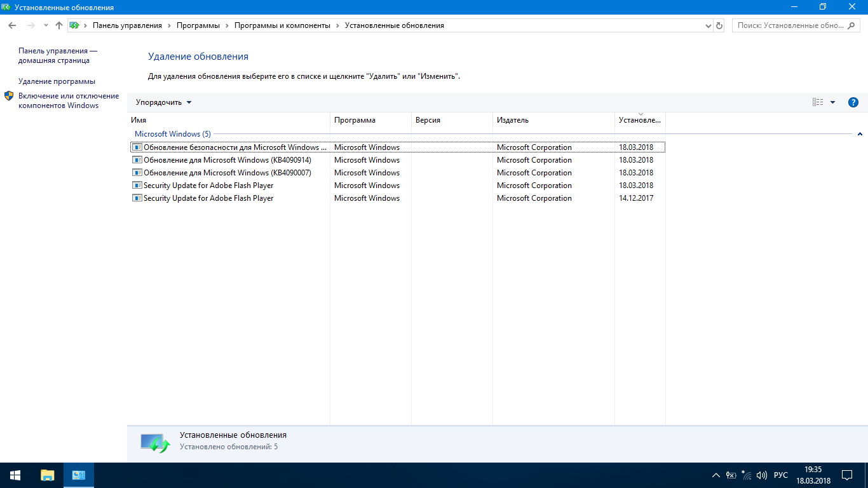Navigate to the Программы breadcrumb
The height and width of the screenshot is (488, 868).
pyautogui.click(x=198, y=25)
